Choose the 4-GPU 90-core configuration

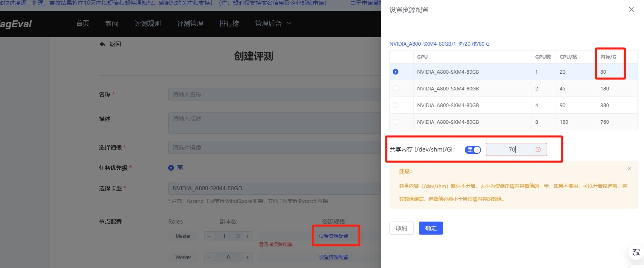[x=396, y=105]
